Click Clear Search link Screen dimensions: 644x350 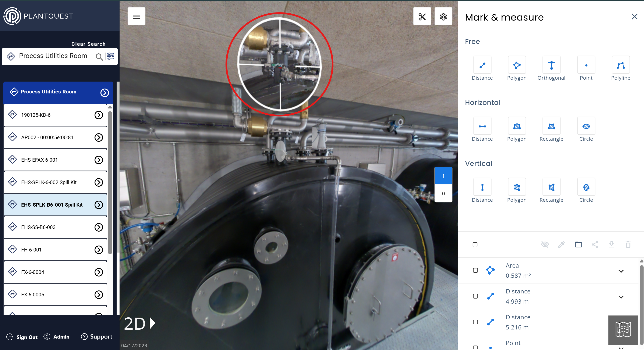pyautogui.click(x=88, y=44)
